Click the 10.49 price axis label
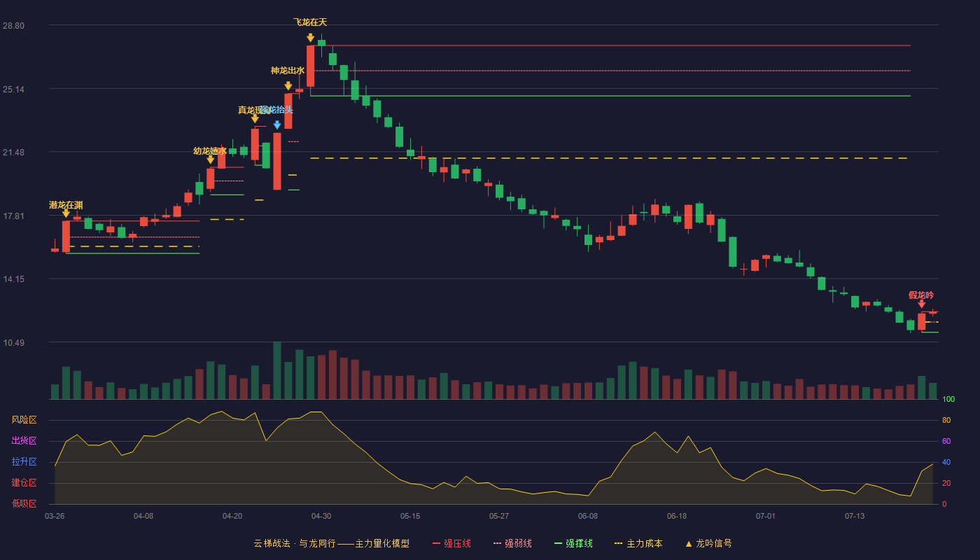Image resolution: width=980 pixels, height=560 pixels. point(13,343)
